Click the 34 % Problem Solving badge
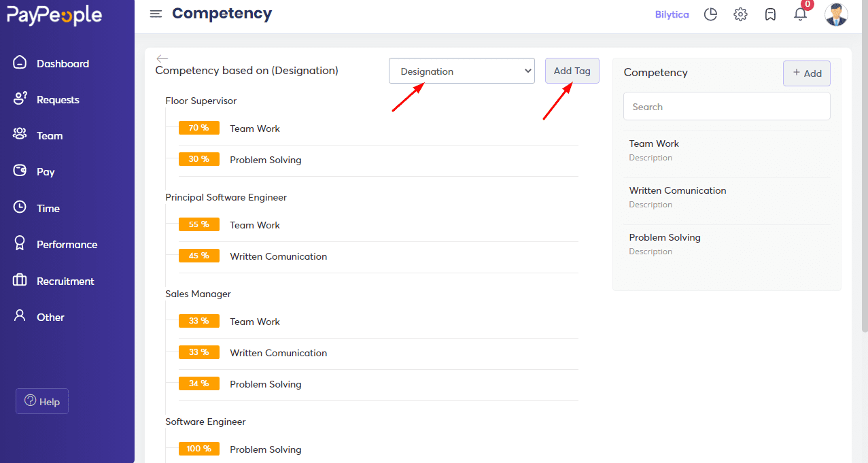 pyautogui.click(x=199, y=383)
